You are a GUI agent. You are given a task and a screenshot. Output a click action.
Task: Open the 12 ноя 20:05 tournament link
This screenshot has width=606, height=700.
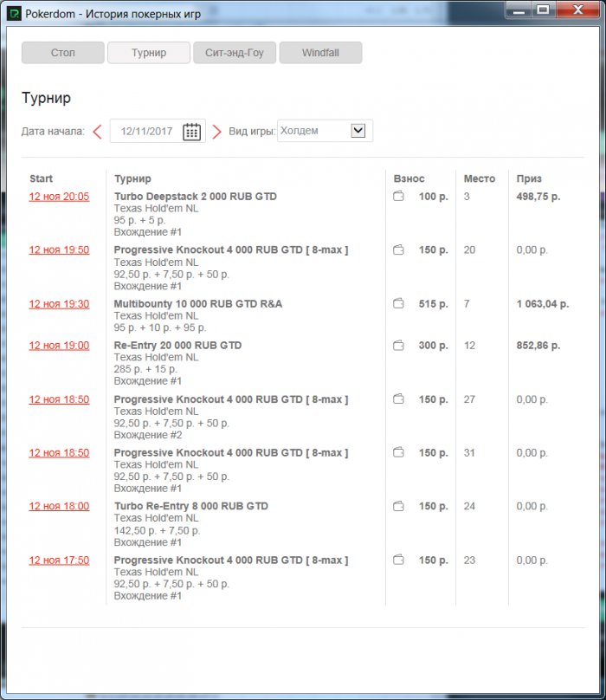[x=59, y=197]
